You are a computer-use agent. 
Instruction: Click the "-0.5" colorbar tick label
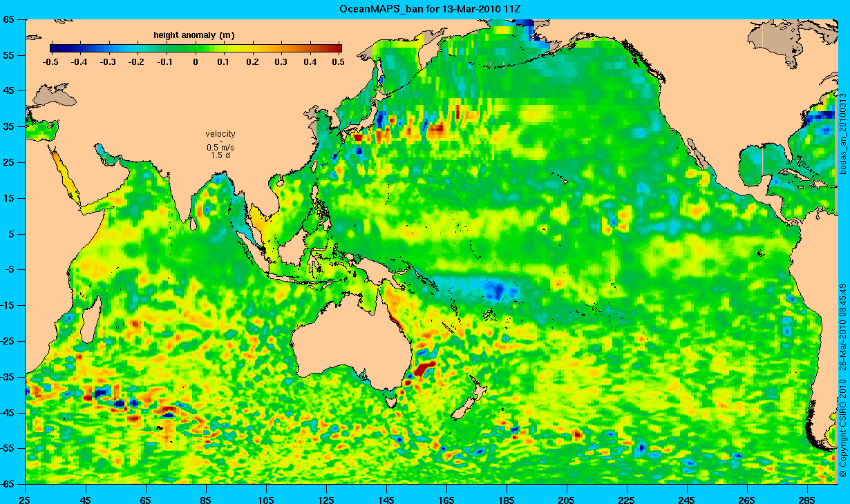50,62
